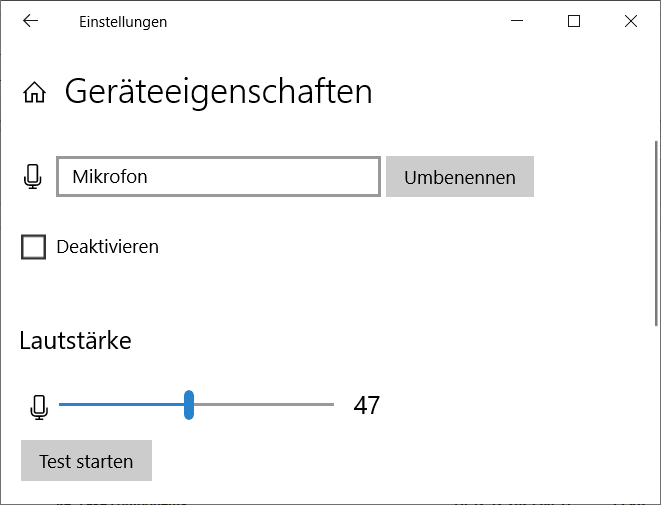Viewport: 661px width, 505px height.
Task: Open the home icon beside Geräteeigenschaften
Action: [35, 92]
